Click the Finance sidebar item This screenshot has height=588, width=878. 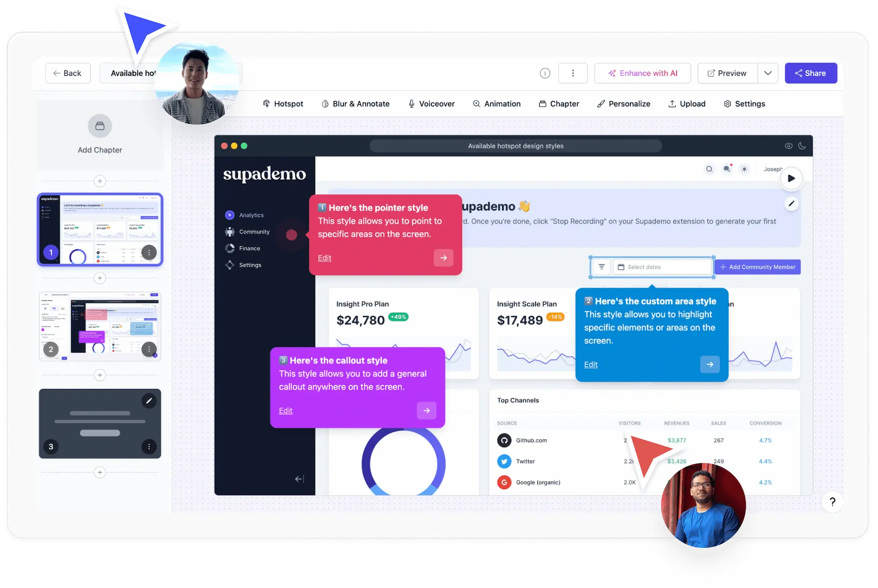click(249, 248)
